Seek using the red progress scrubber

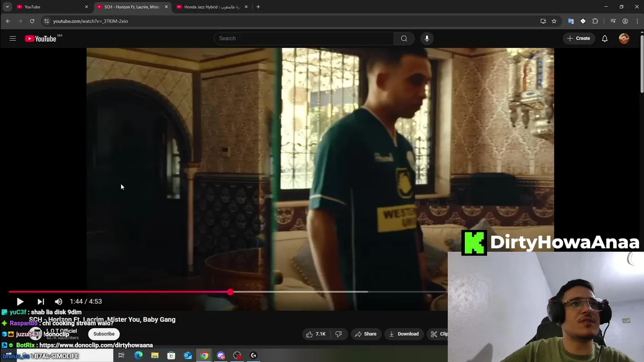230,292
